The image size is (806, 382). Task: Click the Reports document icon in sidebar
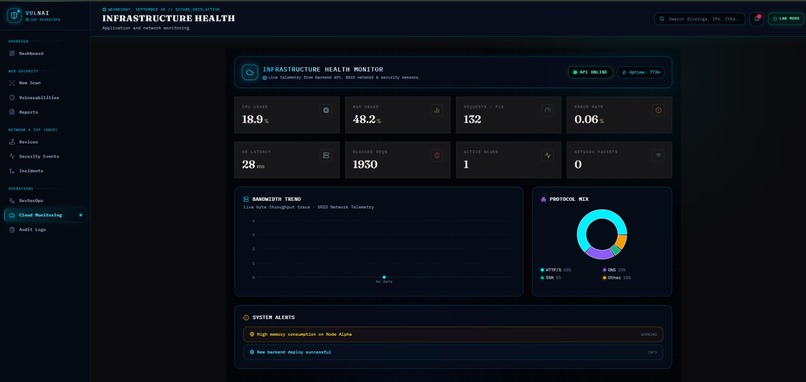[x=12, y=112]
